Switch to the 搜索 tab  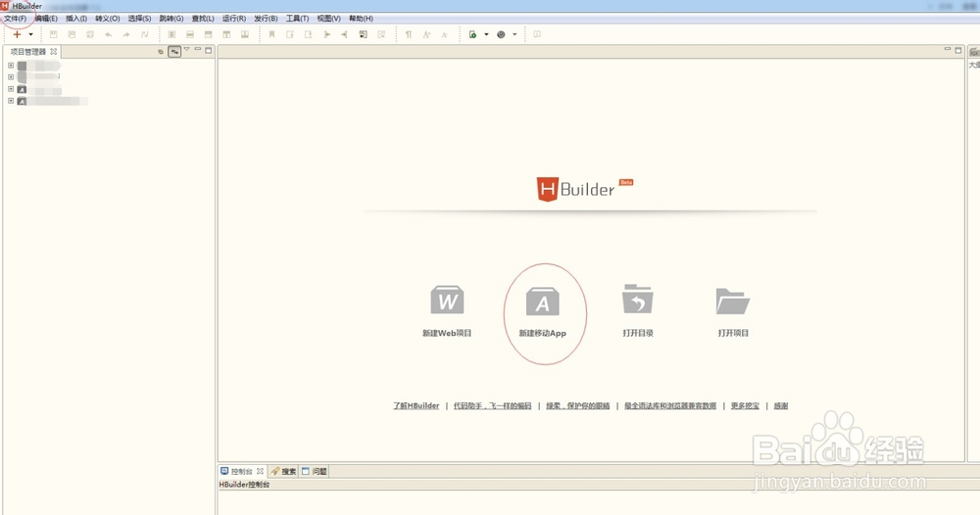click(x=283, y=471)
